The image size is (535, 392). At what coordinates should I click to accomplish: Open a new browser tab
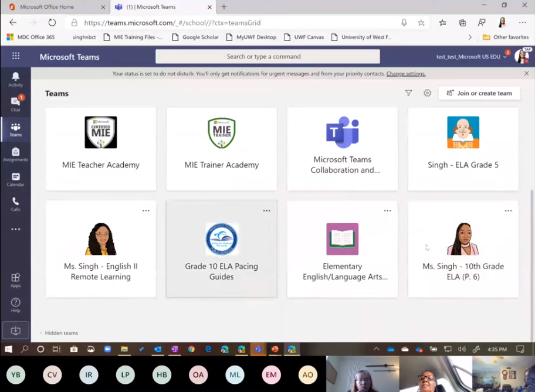(x=224, y=7)
